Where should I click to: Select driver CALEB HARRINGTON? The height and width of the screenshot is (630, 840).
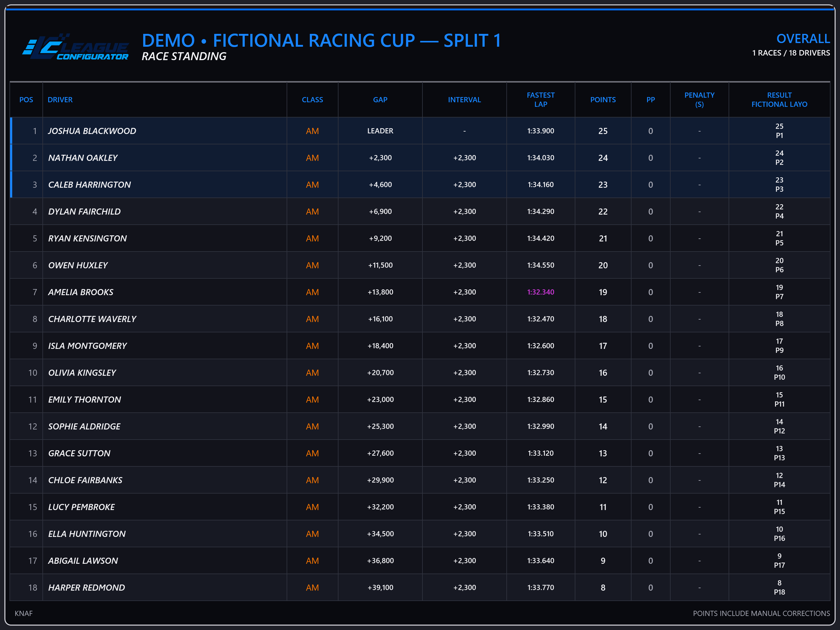[x=89, y=185]
